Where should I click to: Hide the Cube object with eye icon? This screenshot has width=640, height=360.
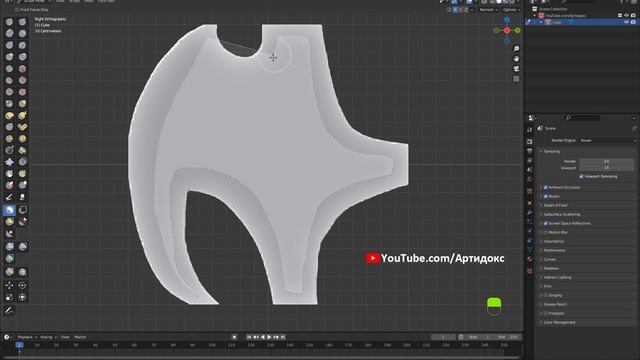click(626, 22)
